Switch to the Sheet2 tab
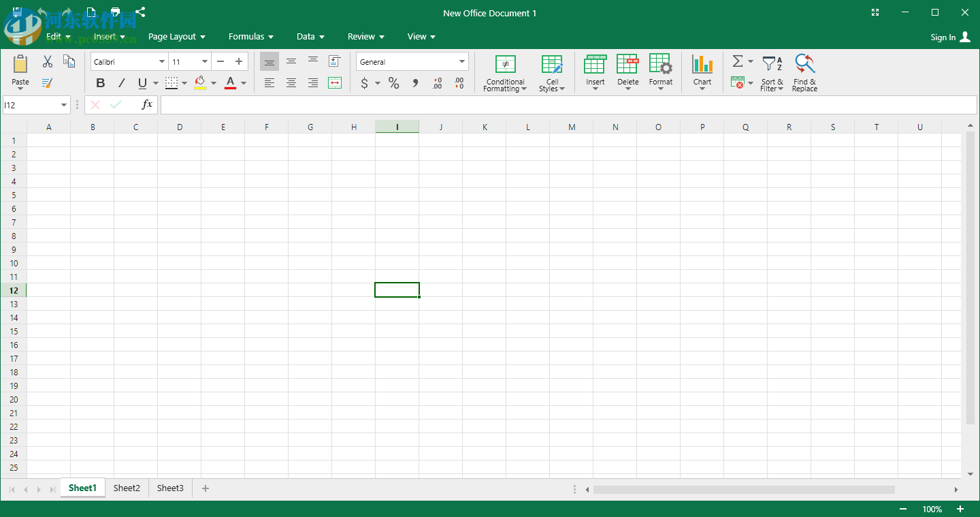 (x=127, y=488)
